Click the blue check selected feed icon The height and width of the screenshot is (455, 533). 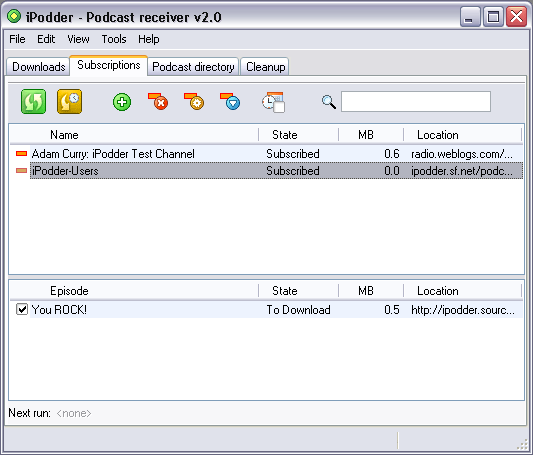pos(230,102)
